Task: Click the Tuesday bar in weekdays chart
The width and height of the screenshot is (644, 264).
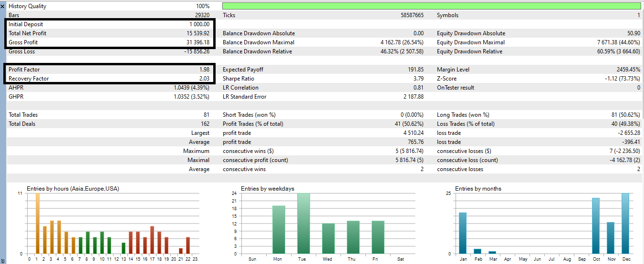Action: (x=304, y=224)
